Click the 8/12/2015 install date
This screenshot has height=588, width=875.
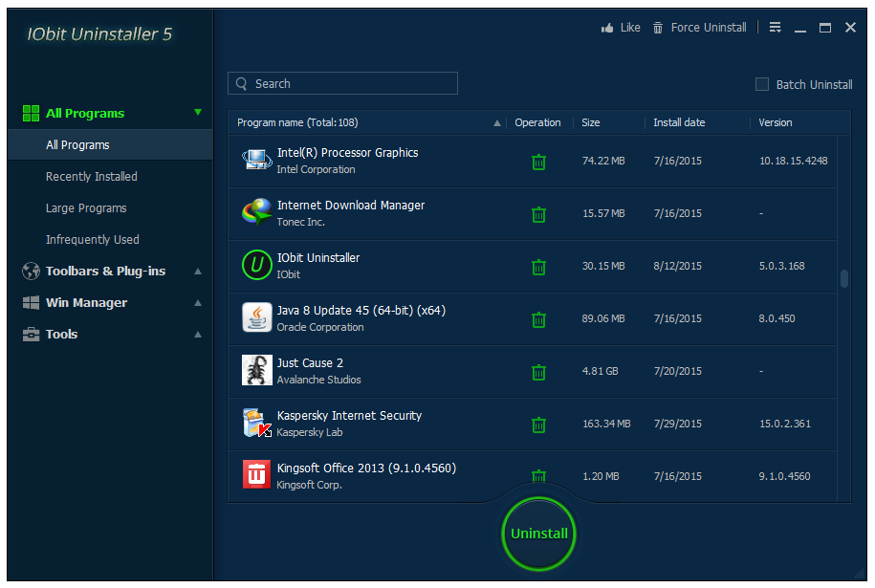(x=677, y=266)
